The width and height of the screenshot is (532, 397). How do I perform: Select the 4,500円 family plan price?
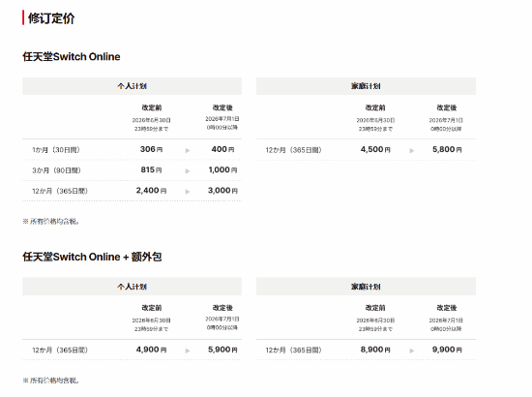coord(375,149)
